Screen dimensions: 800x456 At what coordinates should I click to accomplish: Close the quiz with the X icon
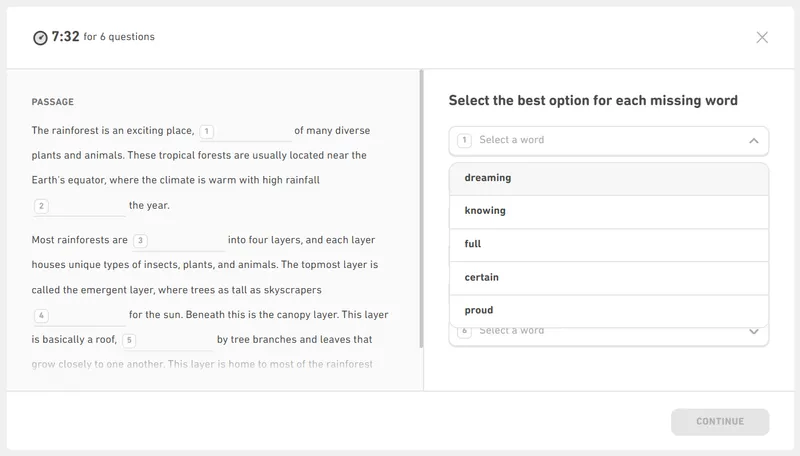coord(762,37)
